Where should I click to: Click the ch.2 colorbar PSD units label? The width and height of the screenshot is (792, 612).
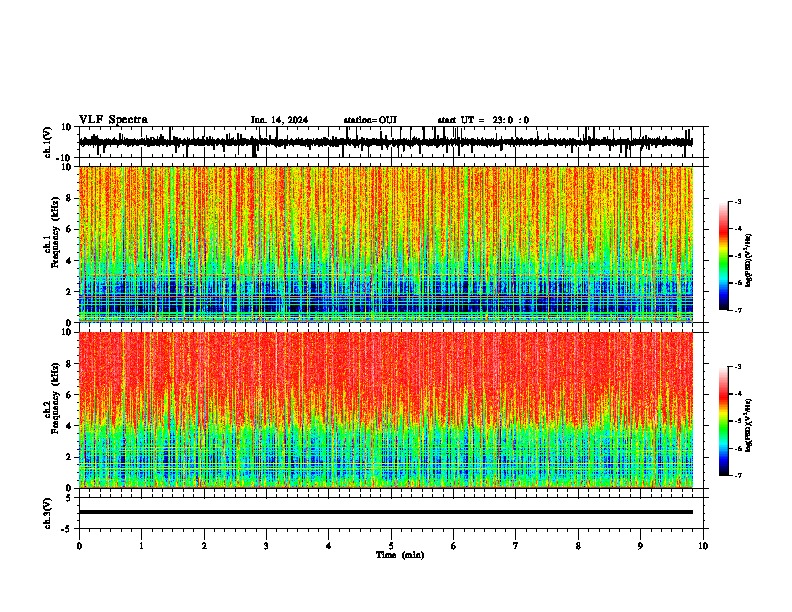[748, 425]
